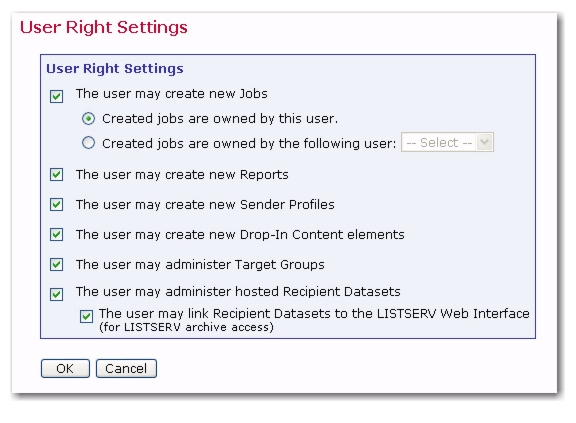Toggle the create new Reports checkbox
Screen dimensions: 576x423
[57, 175]
